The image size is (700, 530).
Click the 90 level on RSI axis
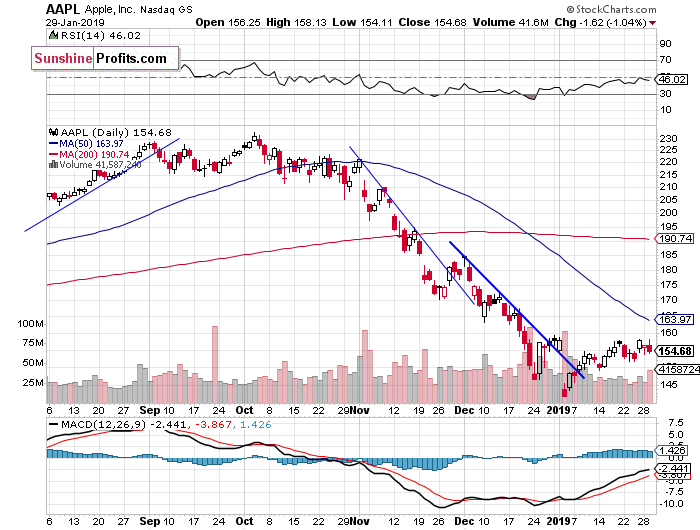pyautogui.click(x=666, y=43)
